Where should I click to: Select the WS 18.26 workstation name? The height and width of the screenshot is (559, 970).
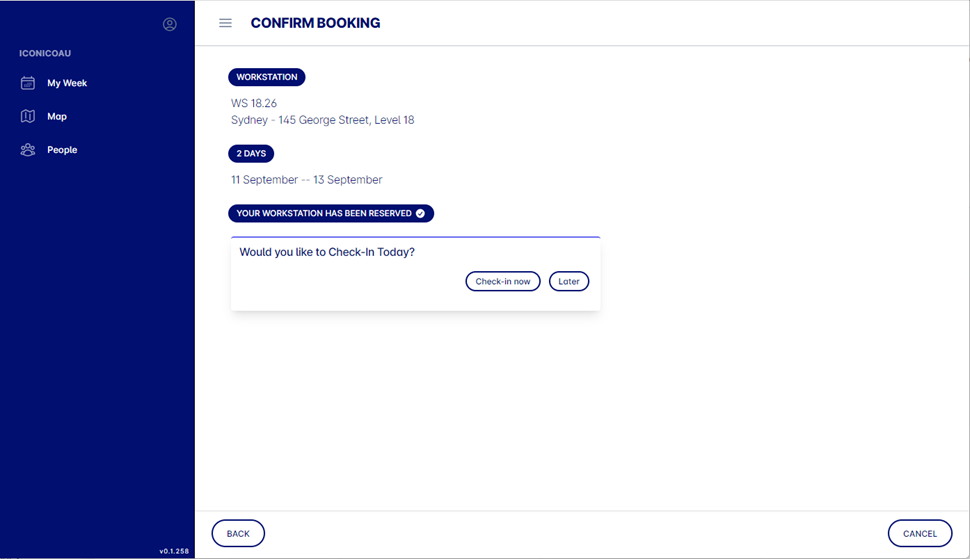point(254,103)
